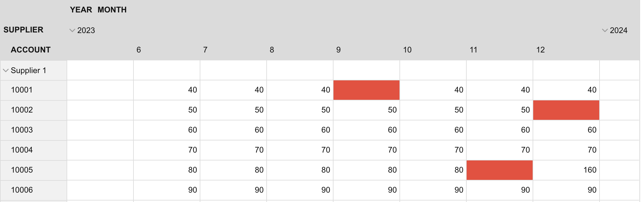Click the YEAR column field header

pyautogui.click(x=81, y=10)
